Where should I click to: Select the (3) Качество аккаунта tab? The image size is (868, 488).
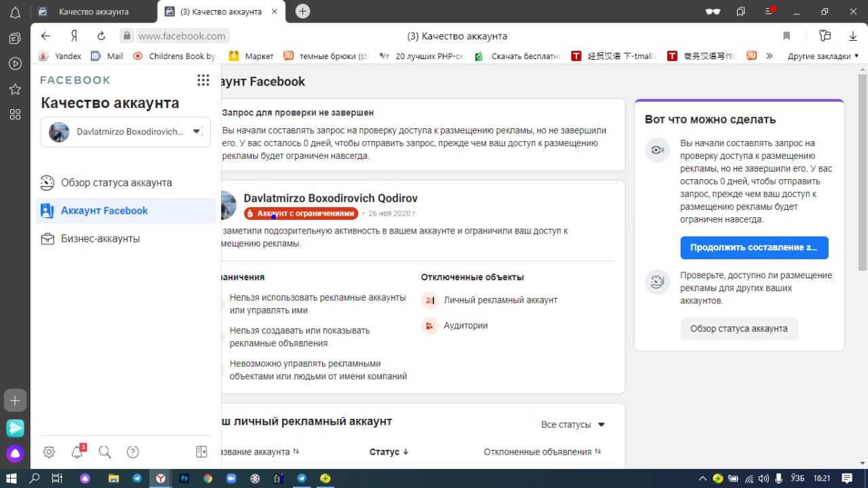click(x=220, y=12)
